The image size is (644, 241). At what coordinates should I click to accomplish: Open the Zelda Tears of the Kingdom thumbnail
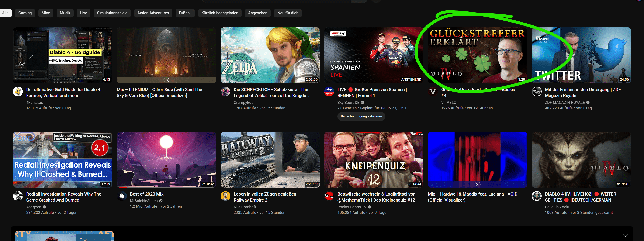point(270,55)
